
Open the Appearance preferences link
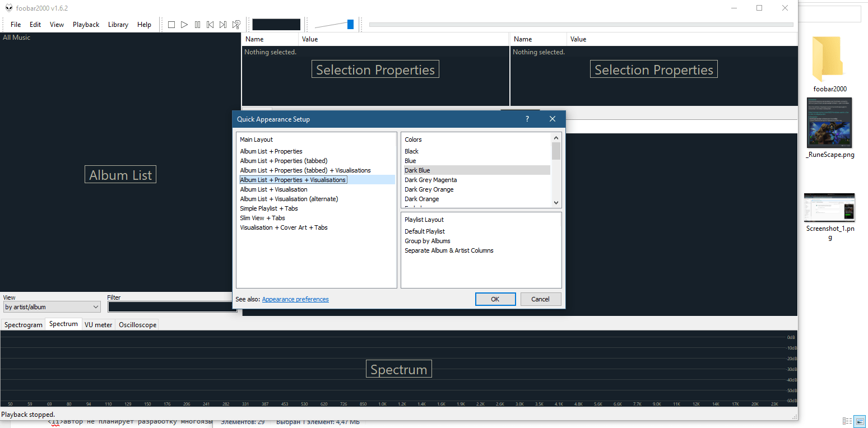(x=295, y=299)
